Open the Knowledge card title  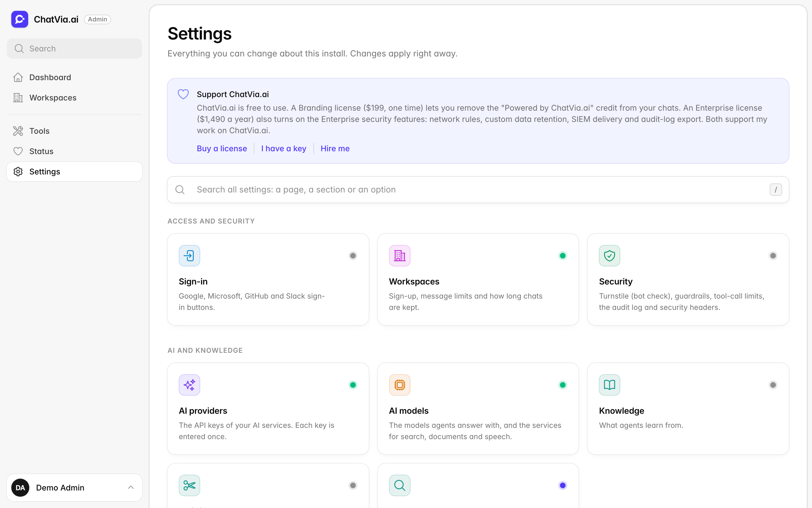click(x=621, y=411)
